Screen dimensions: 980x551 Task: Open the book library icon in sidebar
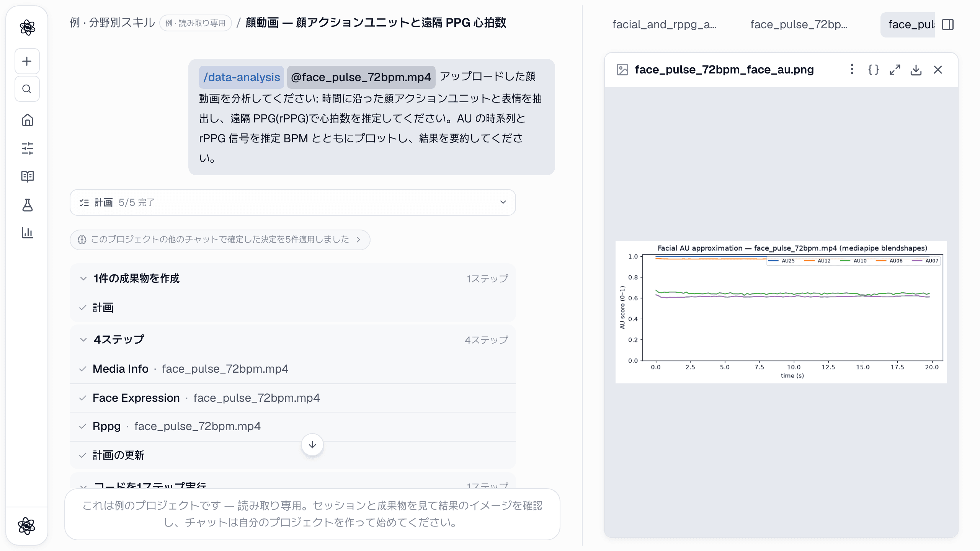pos(27,176)
